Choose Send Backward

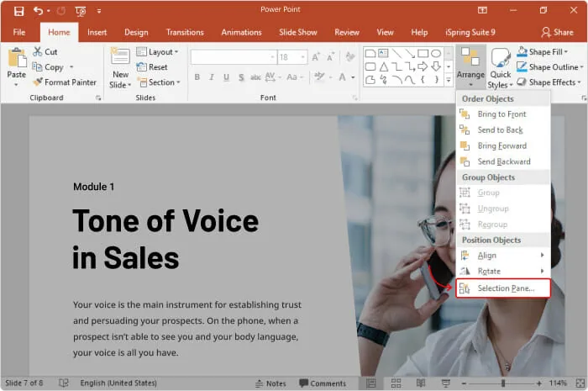[503, 161]
